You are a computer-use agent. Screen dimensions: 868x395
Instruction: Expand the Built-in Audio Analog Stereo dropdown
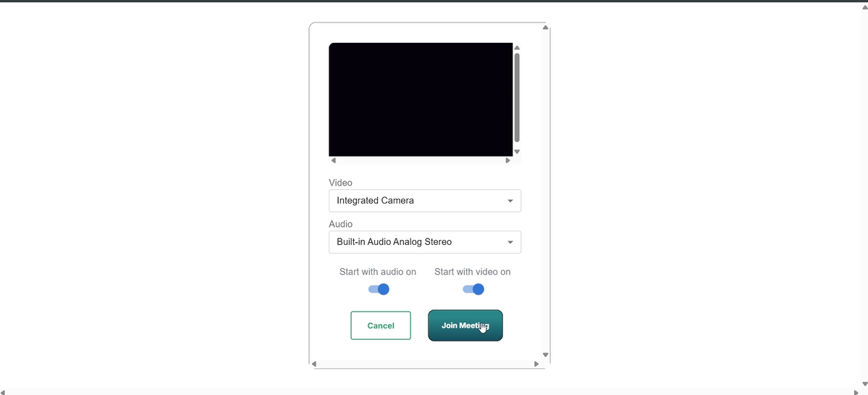(x=425, y=242)
